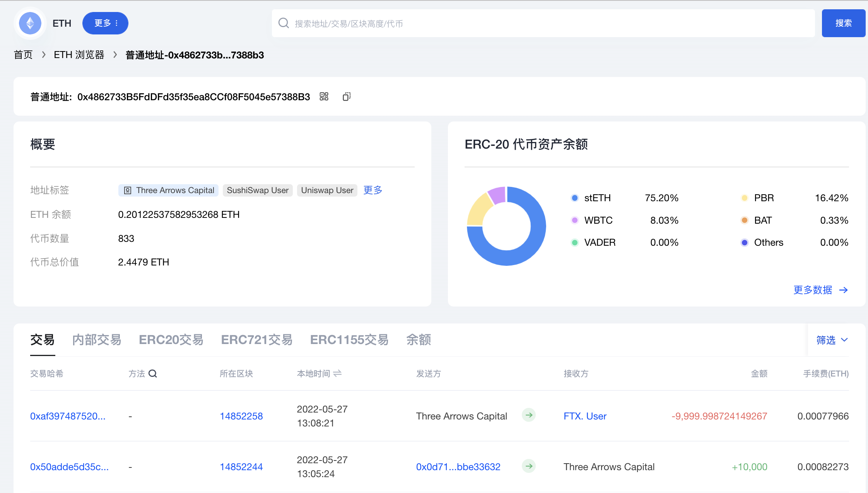Click arrow icon in the +10,000 row
This screenshot has height=493, width=868.
[529, 466]
